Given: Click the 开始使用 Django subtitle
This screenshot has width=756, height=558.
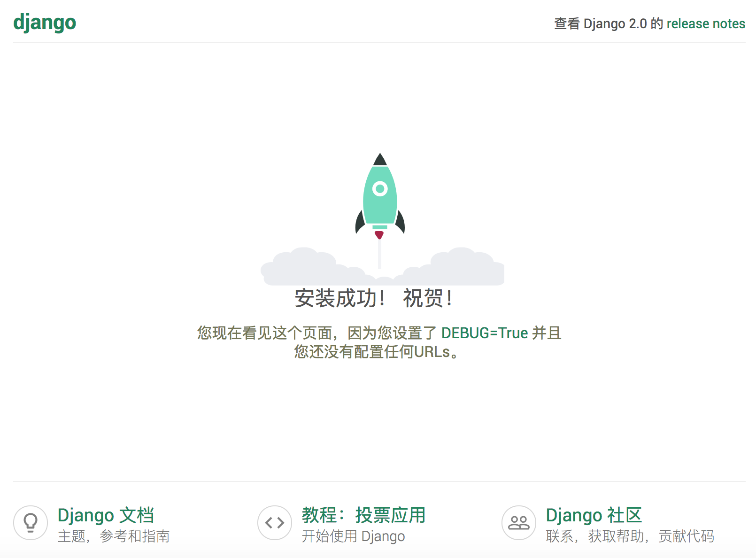Looking at the screenshot, I should click(x=353, y=536).
